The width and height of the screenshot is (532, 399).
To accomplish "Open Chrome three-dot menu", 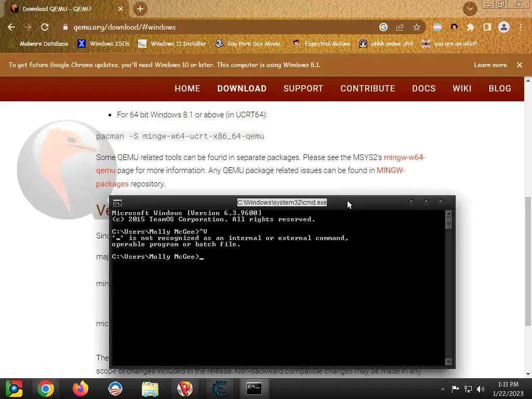I will tap(521, 27).
